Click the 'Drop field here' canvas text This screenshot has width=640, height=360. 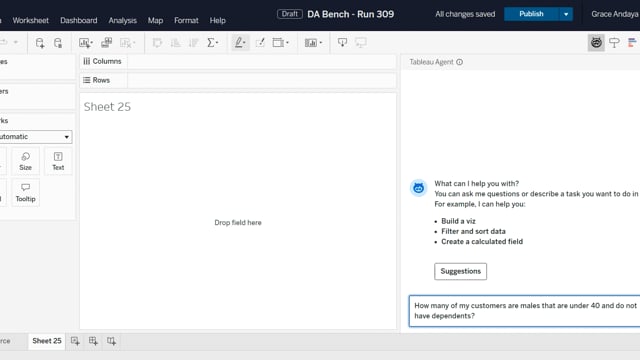click(238, 222)
